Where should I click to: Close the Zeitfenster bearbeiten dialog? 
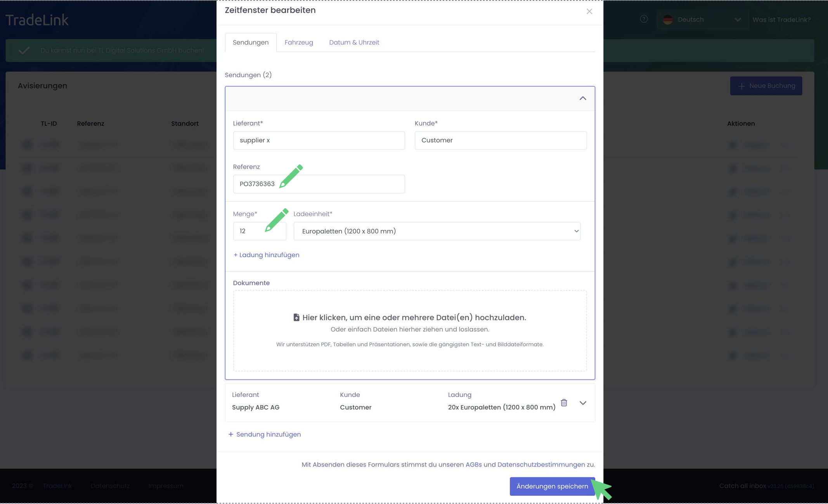[x=589, y=12]
